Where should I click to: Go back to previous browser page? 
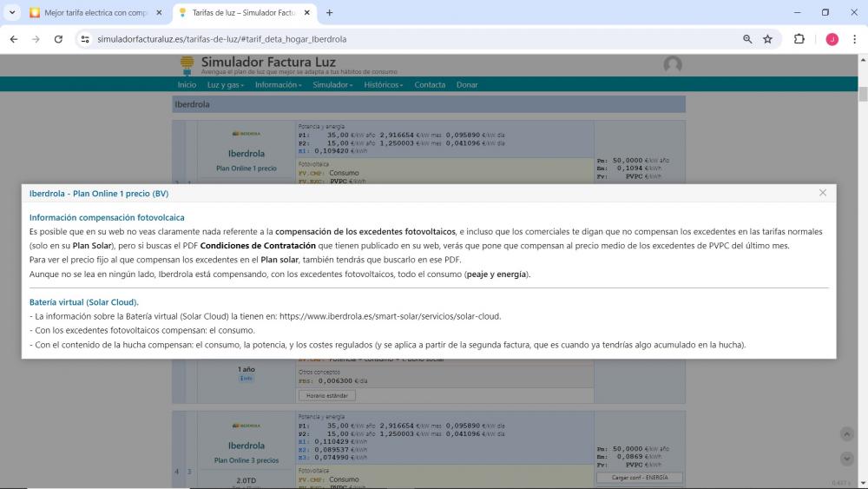pyautogui.click(x=14, y=39)
